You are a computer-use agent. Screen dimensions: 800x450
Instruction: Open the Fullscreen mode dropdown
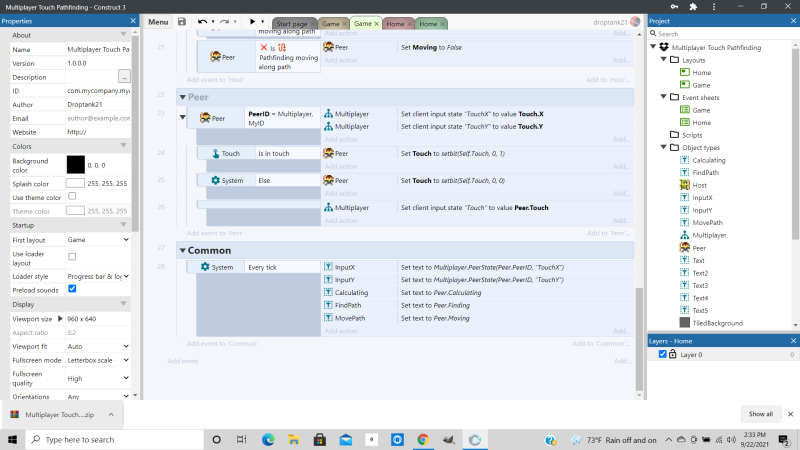point(98,360)
